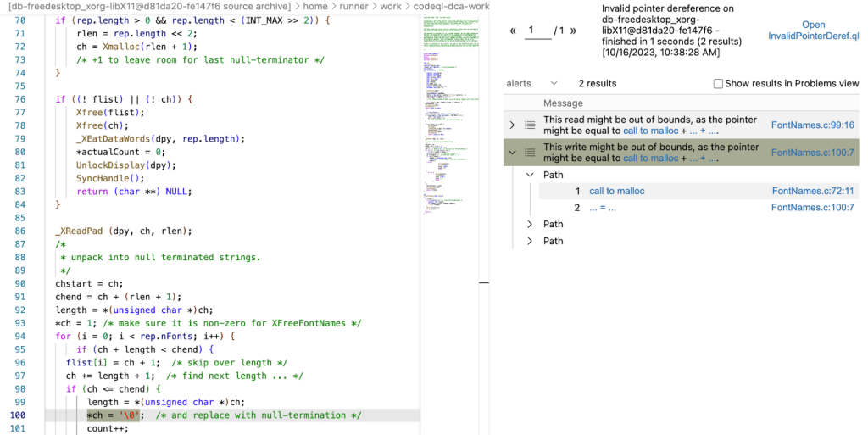Select path step 1 call to malloc

(x=616, y=192)
